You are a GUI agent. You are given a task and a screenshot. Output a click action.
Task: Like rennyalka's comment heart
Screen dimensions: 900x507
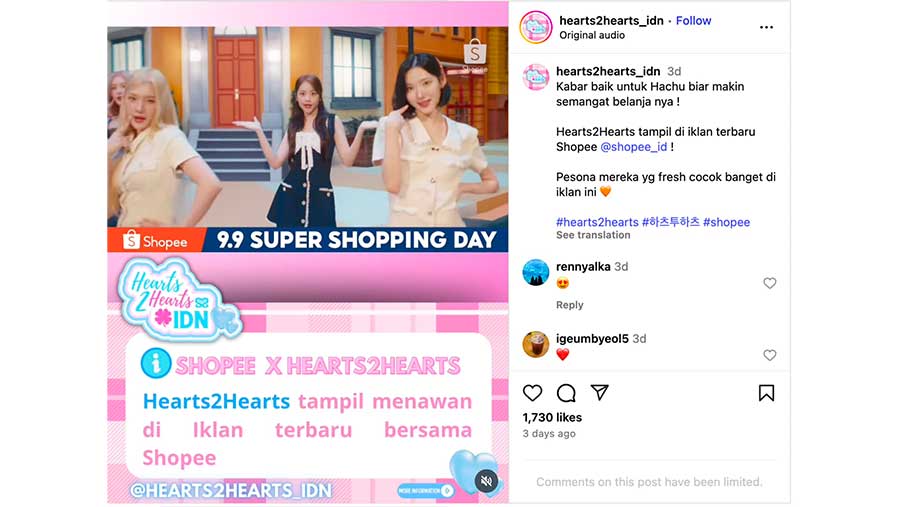pyautogui.click(x=770, y=283)
